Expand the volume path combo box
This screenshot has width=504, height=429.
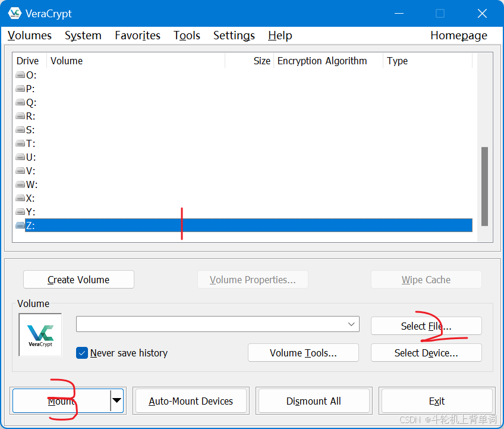(351, 324)
